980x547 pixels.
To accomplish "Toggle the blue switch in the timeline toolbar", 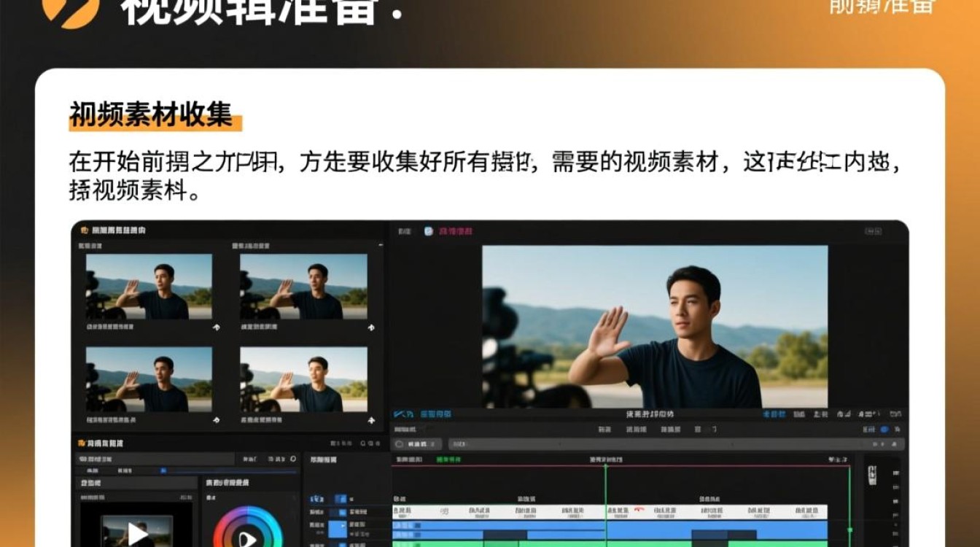I will point(884,430).
